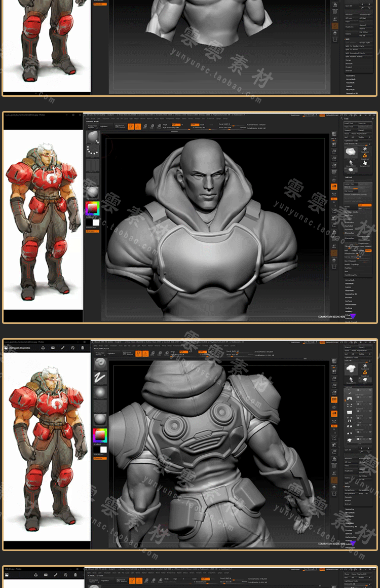Collapse the SubTool header in the hooded-bust ZBrush panel
Screen dimensions: 380x588
(349, 177)
